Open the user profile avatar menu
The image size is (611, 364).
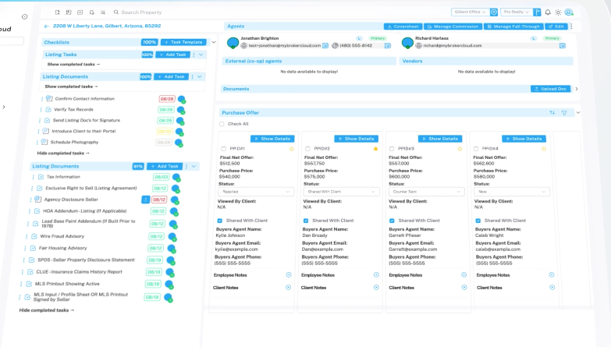[x=570, y=12]
